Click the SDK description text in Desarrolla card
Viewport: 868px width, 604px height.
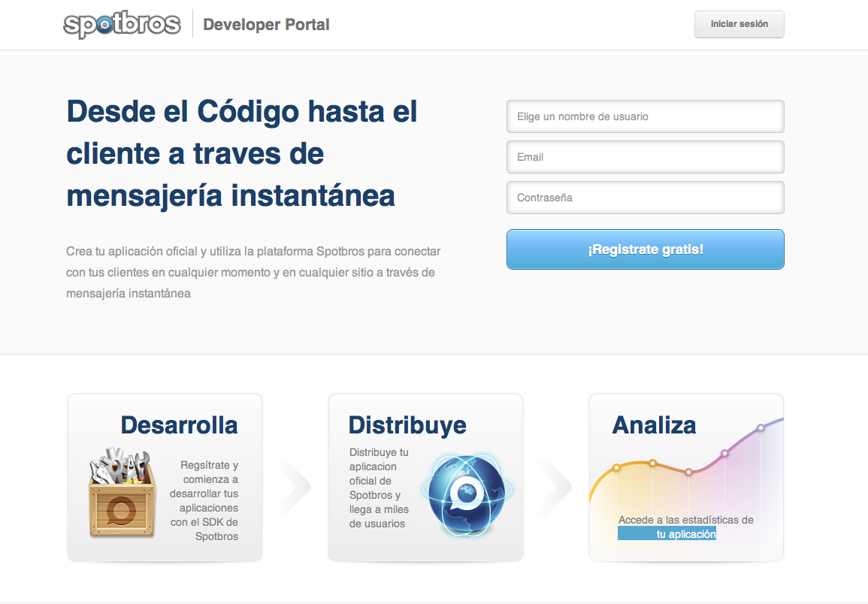[204, 500]
